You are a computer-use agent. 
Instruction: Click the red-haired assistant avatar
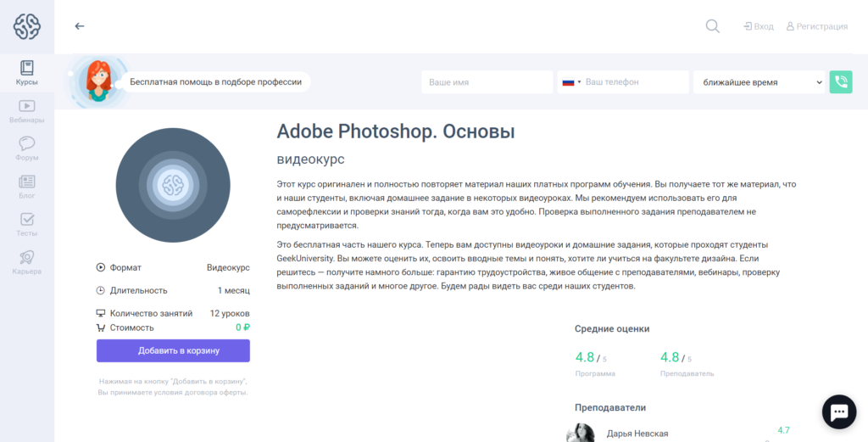98,81
